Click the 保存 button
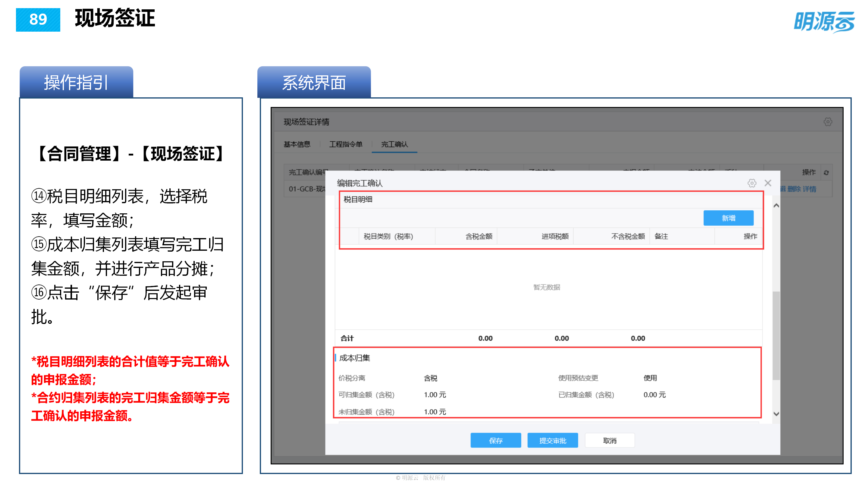The height and width of the screenshot is (487, 868). pos(496,440)
